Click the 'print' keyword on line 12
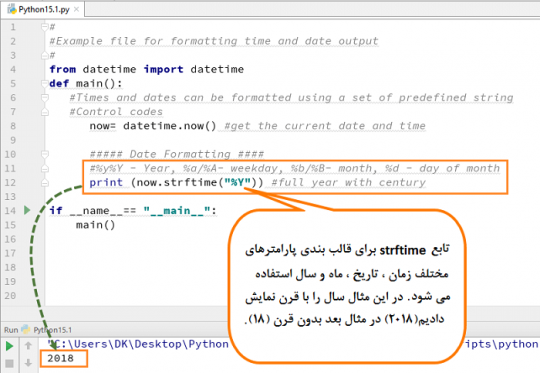Screen dimensions: 540x373 tap(106, 182)
